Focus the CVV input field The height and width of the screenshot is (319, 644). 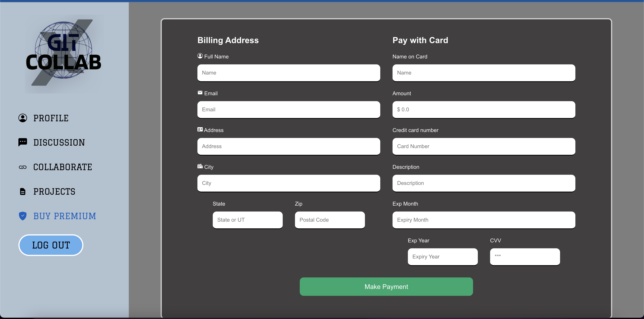click(525, 257)
